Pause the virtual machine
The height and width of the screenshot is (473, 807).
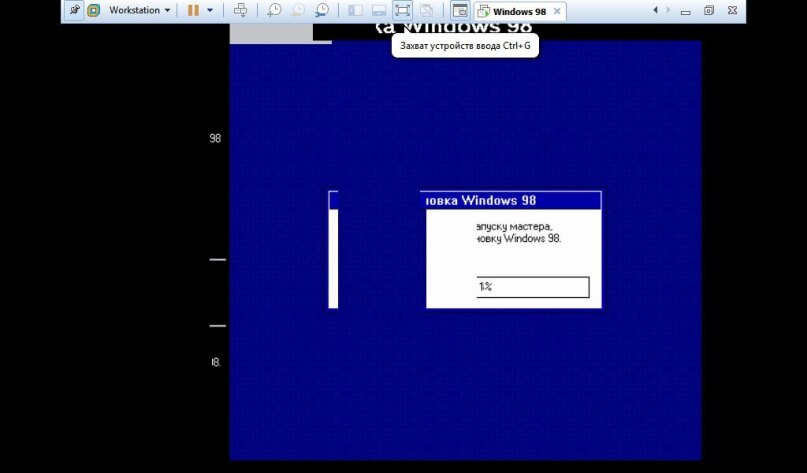(193, 10)
